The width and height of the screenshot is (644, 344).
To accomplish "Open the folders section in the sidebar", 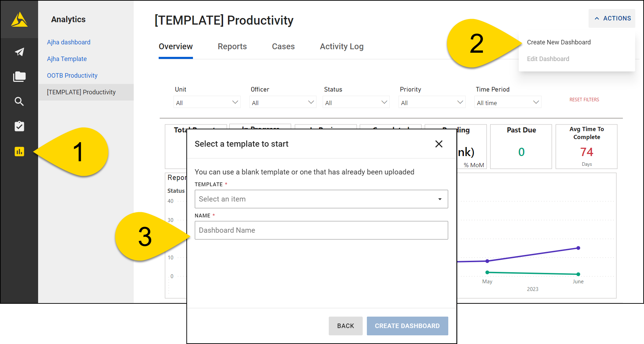I will click(19, 77).
